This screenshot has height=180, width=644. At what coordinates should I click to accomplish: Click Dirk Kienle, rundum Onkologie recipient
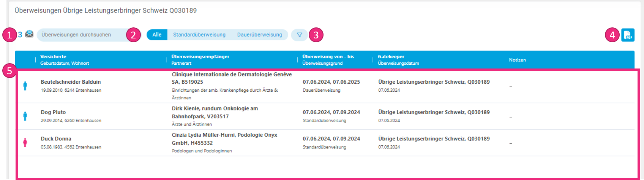215,112
